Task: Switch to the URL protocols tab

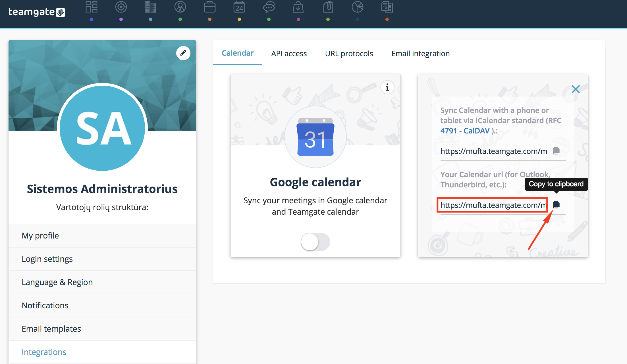Action: coord(349,53)
